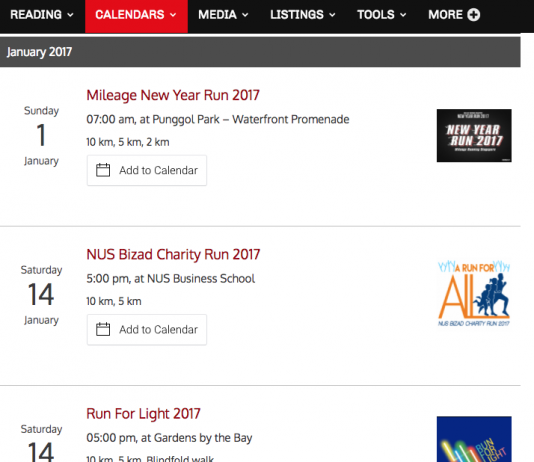This screenshot has height=462, width=534.
Task: Expand the TOOLS dropdown arrow
Action: point(403,15)
